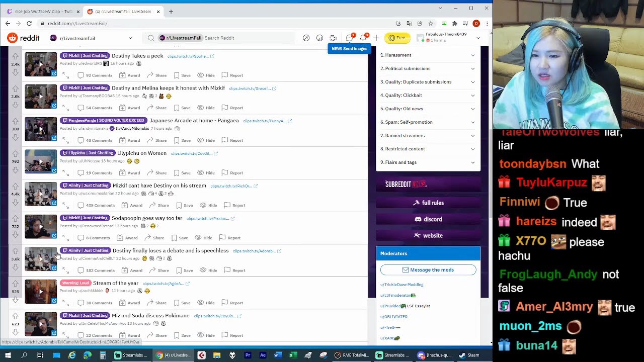Viewport: 644px width, 362px height.
Task: Open the 'Destiny finally loses a debate' post title
Action: [171, 250]
